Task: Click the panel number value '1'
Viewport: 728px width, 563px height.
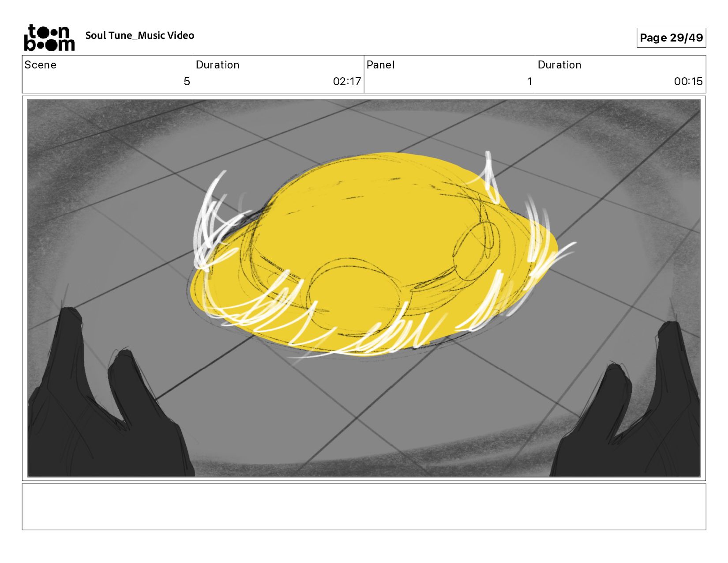Action: pos(529,81)
